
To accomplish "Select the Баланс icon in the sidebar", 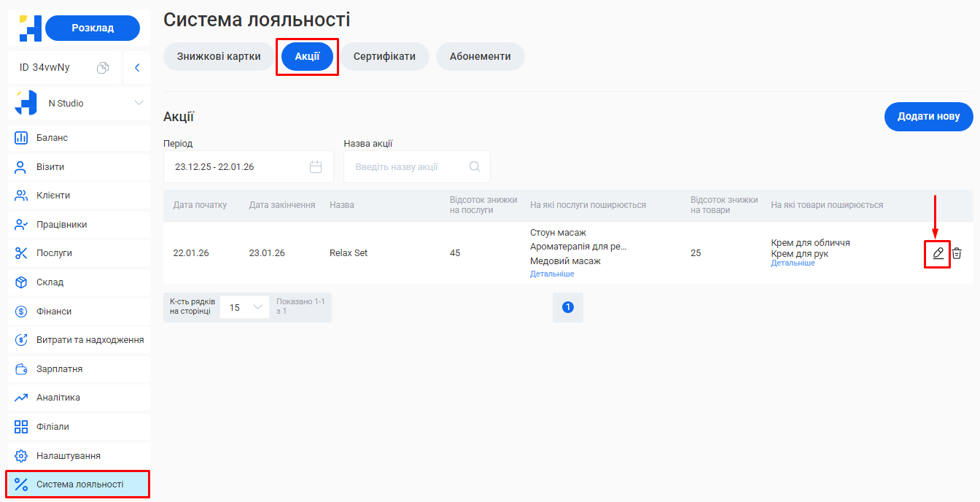I will [20, 137].
